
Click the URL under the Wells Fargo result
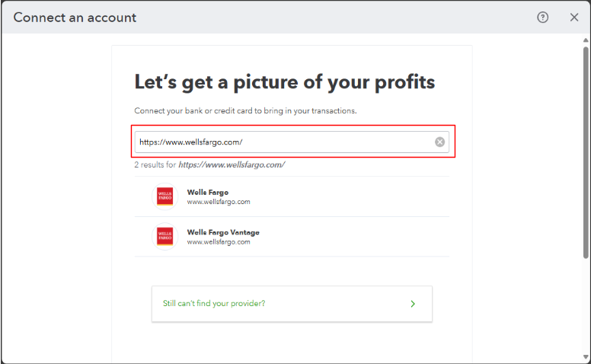[x=219, y=202]
